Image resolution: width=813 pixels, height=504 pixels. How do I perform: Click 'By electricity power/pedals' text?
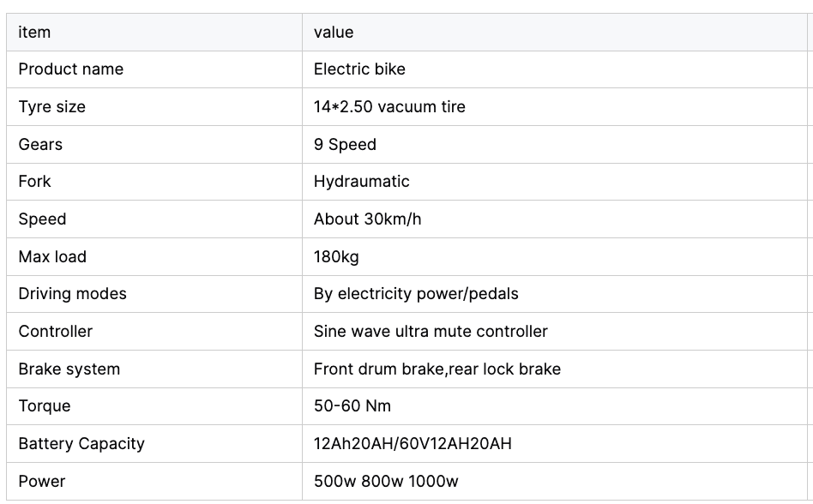416,294
